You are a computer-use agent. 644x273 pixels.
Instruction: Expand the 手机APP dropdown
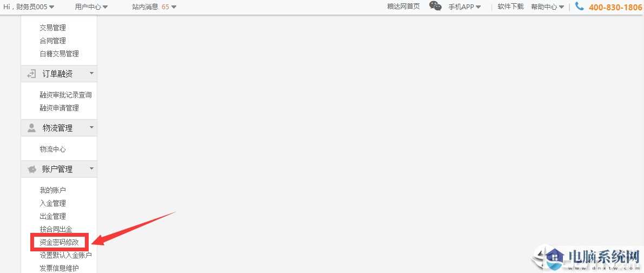pyautogui.click(x=464, y=6)
